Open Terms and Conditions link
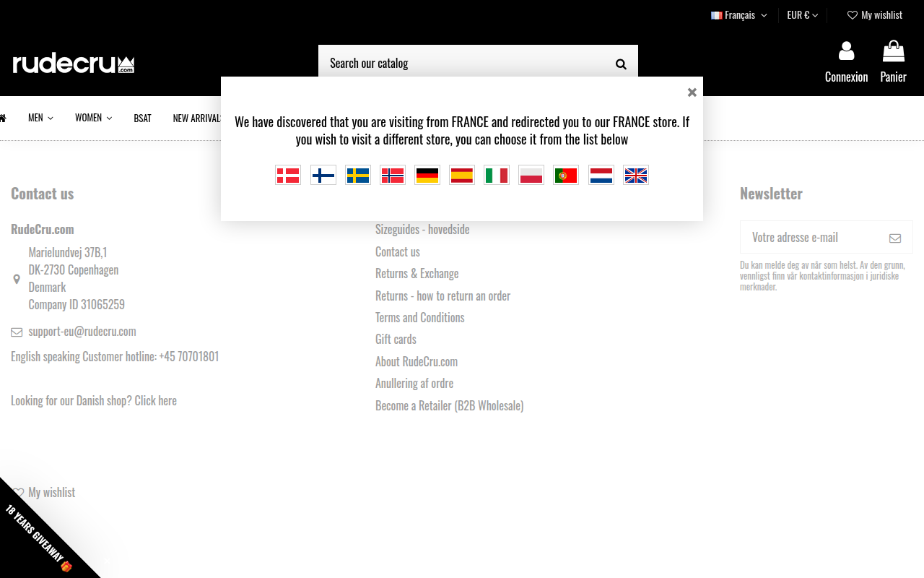 tap(420, 318)
